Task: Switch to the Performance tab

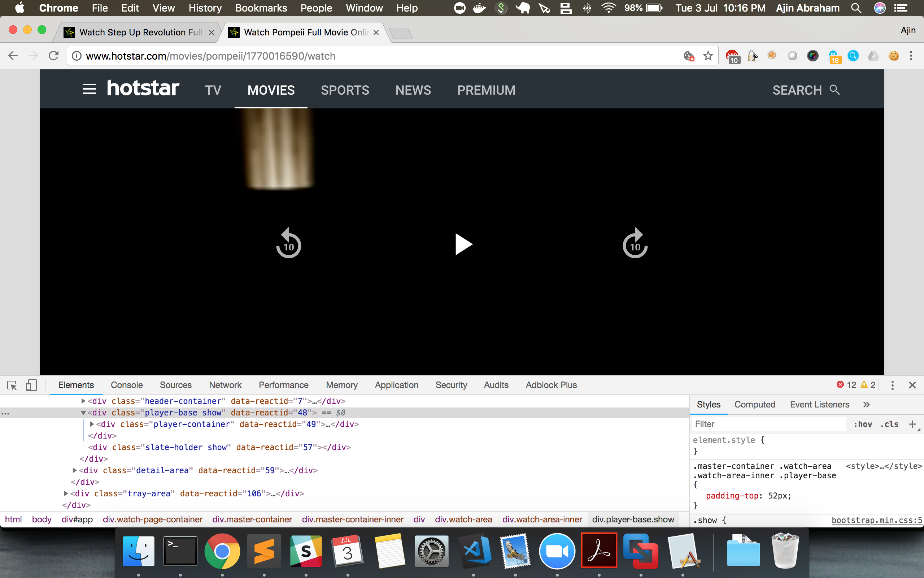Action: pos(284,385)
